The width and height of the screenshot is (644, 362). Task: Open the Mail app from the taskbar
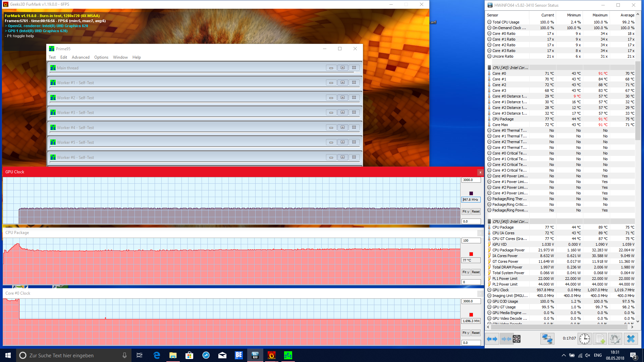[222, 355]
